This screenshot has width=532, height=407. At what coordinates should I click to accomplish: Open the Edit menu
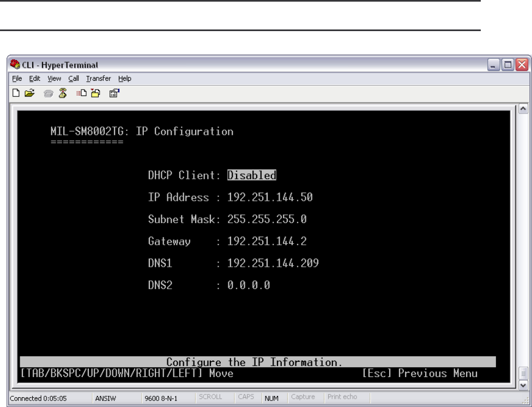[x=34, y=79]
